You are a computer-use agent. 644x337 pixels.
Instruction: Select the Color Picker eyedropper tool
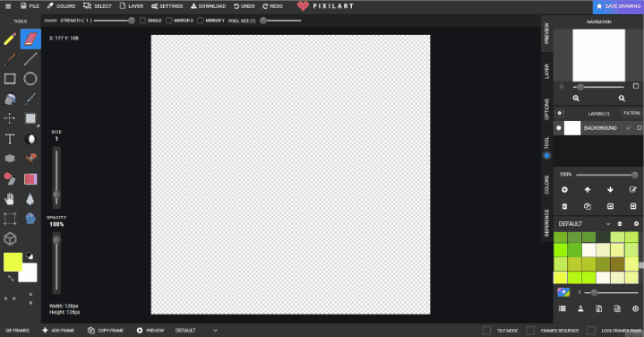pyautogui.click(x=30, y=99)
